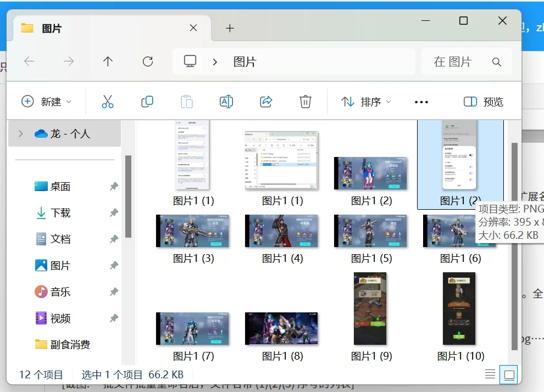The height and width of the screenshot is (392, 544).
Task: Go up one folder level
Action: tap(108, 61)
